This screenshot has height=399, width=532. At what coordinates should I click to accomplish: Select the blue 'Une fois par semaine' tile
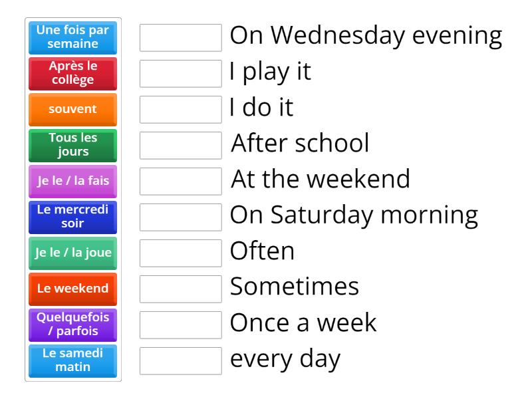click(72, 38)
